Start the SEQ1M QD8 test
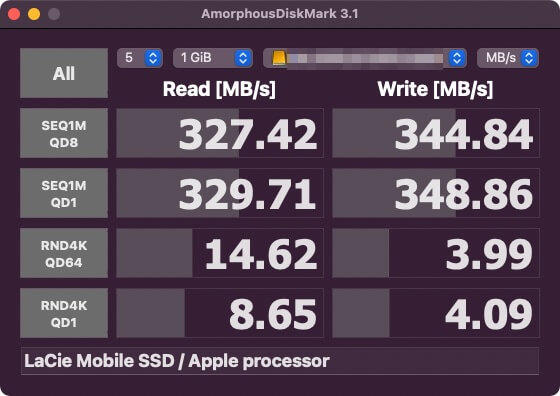This screenshot has width=560, height=396. coord(64,133)
